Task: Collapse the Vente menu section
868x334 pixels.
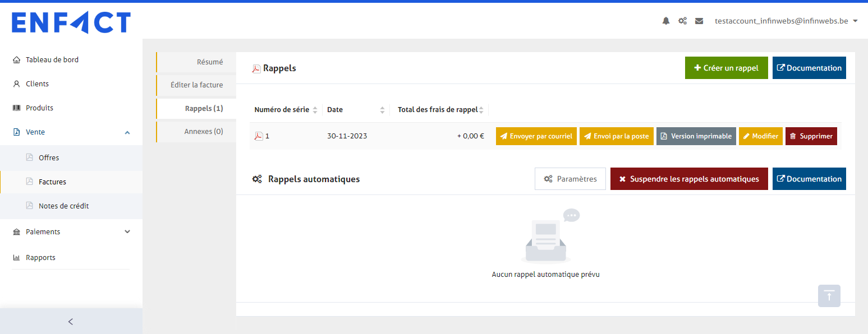Action: click(x=127, y=132)
